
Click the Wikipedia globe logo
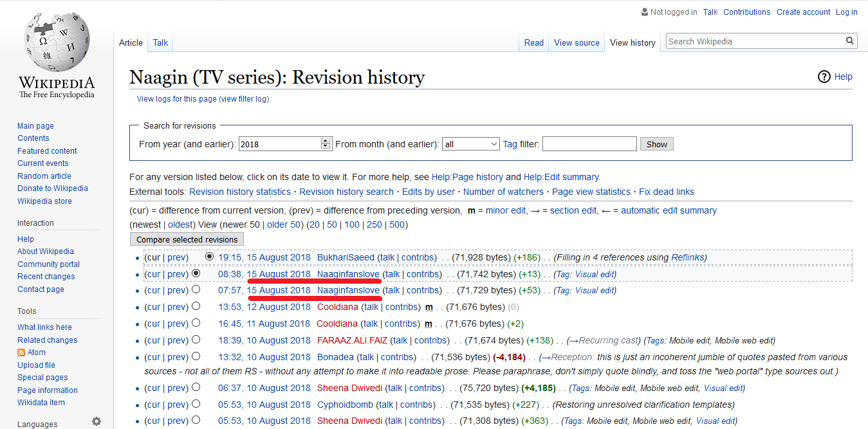tap(57, 44)
